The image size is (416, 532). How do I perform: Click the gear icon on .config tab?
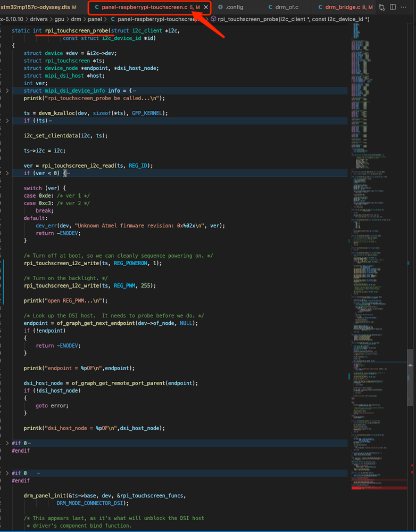click(220, 7)
